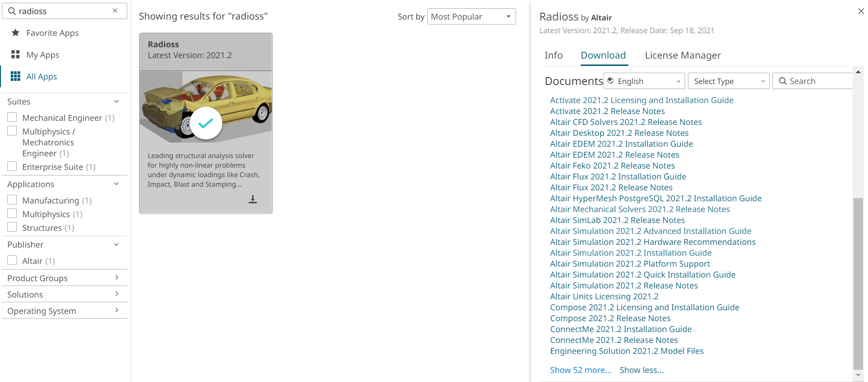Switch to the Info tab
Viewport: 868px width, 382px height.
click(553, 55)
